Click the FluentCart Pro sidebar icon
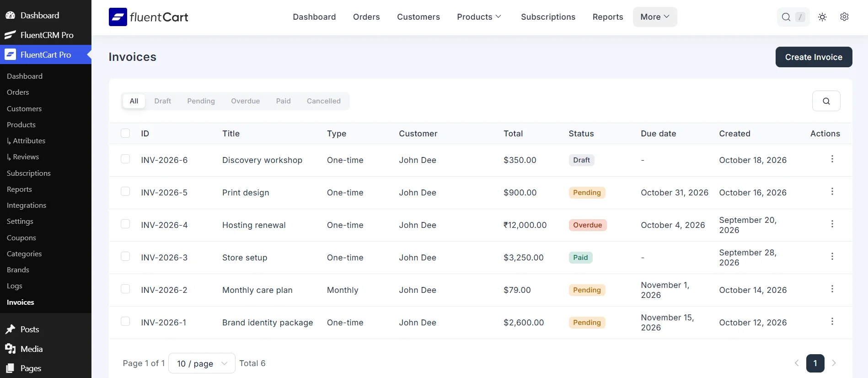This screenshot has height=378, width=868. click(10, 54)
